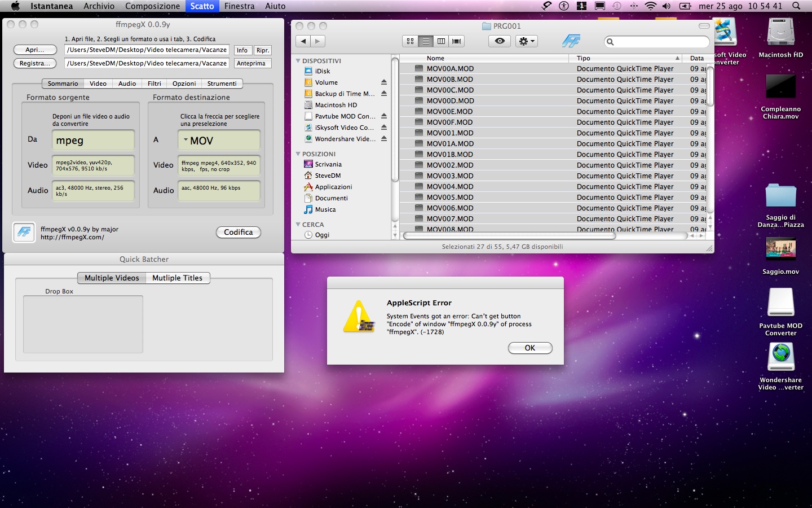
Task: Click the Quick Look eye button in Finder
Action: [500, 41]
